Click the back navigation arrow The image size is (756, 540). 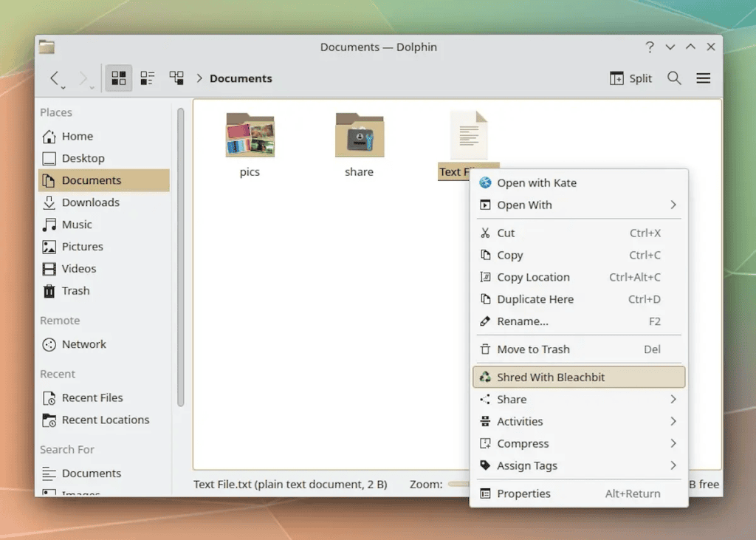[56, 78]
